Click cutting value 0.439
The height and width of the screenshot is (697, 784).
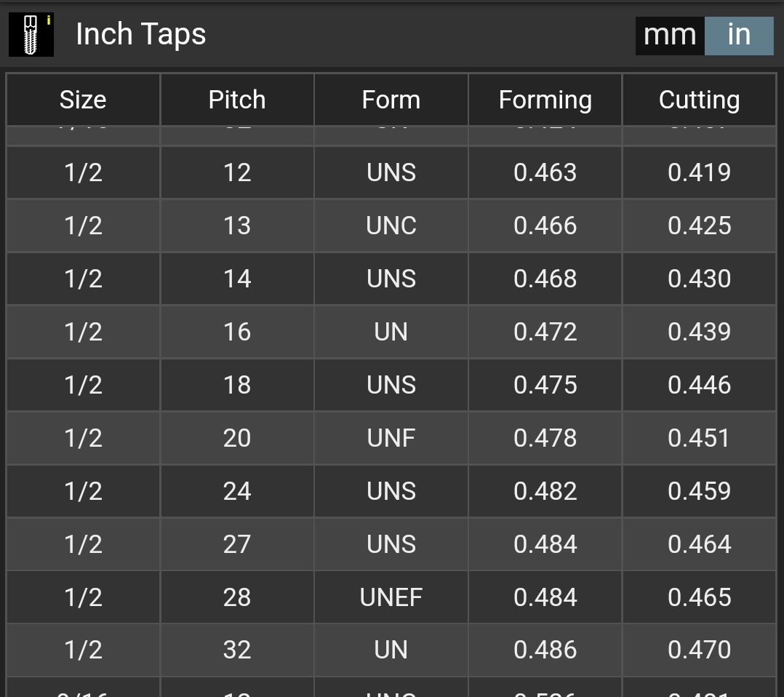pos(699,331)
